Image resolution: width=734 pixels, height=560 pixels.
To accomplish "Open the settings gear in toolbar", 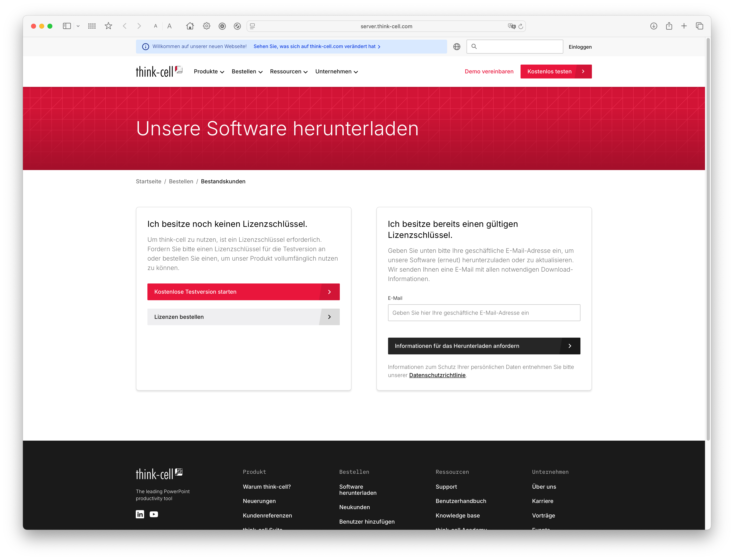I will click(207, 26).
